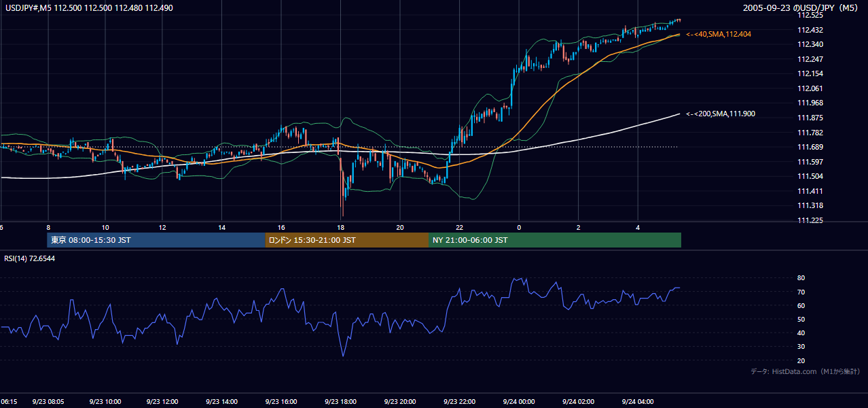The height and width of the screenshot is (408, 868).
Task: Click the RSI scale value 40
Action: [801, 333]
